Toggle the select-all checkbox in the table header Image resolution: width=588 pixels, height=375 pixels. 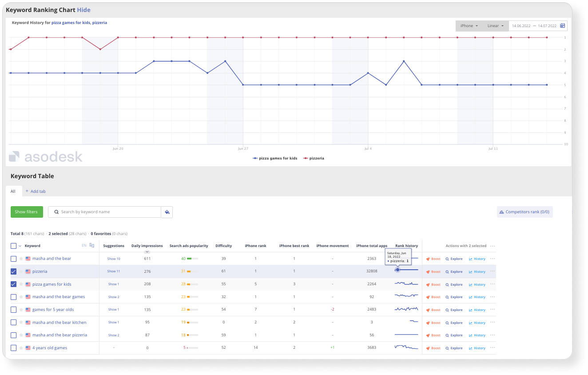13,245
